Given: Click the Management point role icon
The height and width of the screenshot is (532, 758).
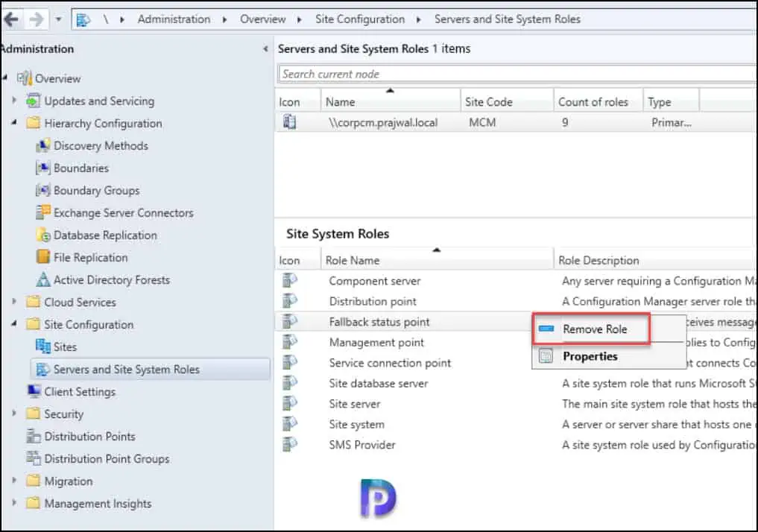Looking at the screenshot, I should point(290,342).
